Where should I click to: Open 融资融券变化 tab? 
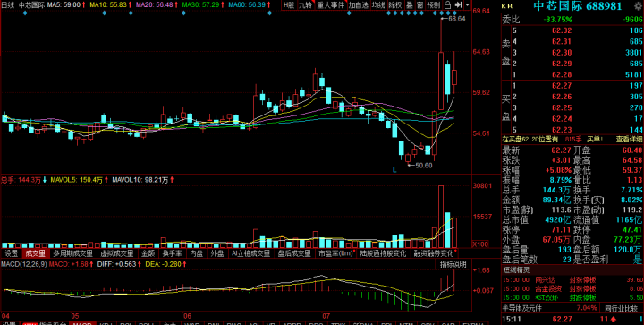tap(434, 253)
